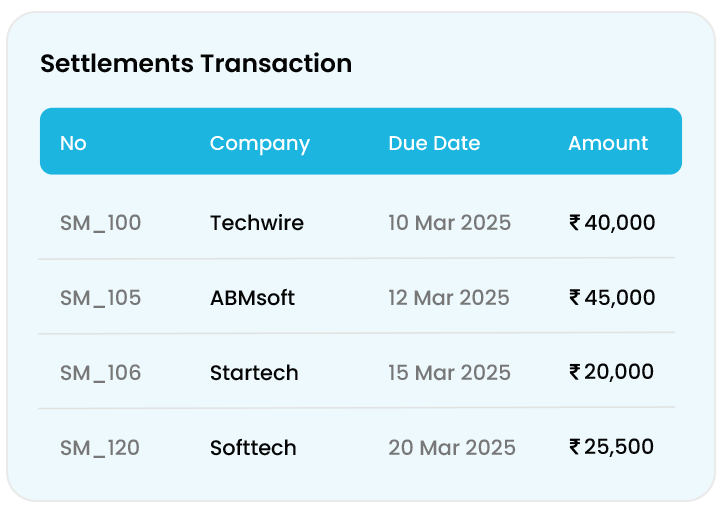Click the 20 Mar 2025 due date
The width and height of the screenshot is (721, 513).
click(x=452, y=447)
